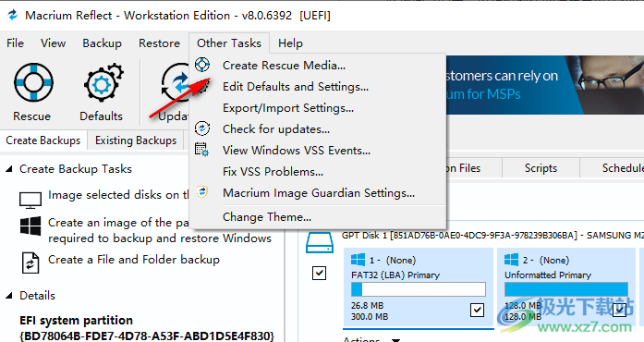The width and height of the screenshot is (644, 342).
Task: Click the Macrium Reflect title bar logo
Action: (x=13, y=16)
